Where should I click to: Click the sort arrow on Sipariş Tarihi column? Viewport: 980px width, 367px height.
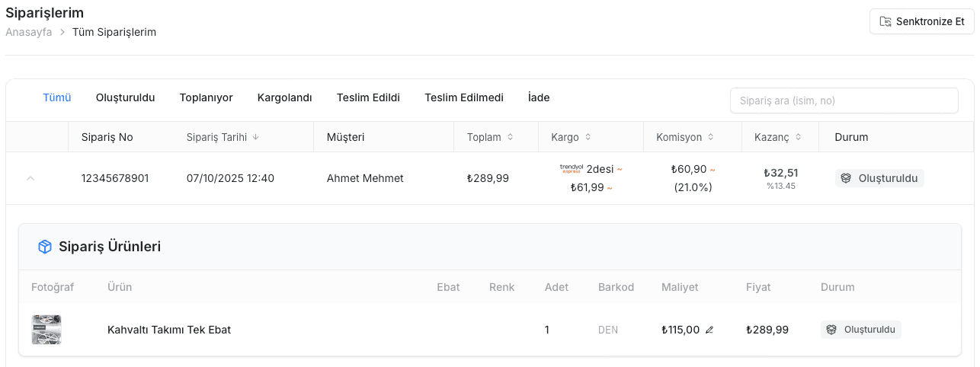point(255,137)
